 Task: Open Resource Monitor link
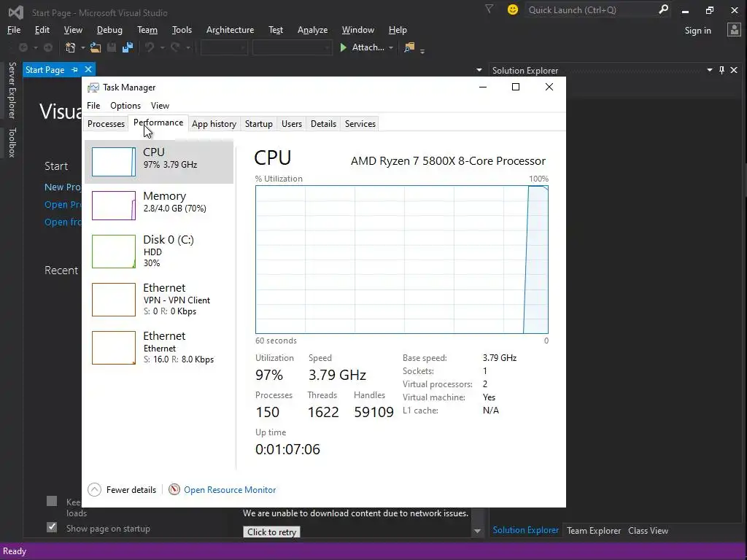(230, 489)
